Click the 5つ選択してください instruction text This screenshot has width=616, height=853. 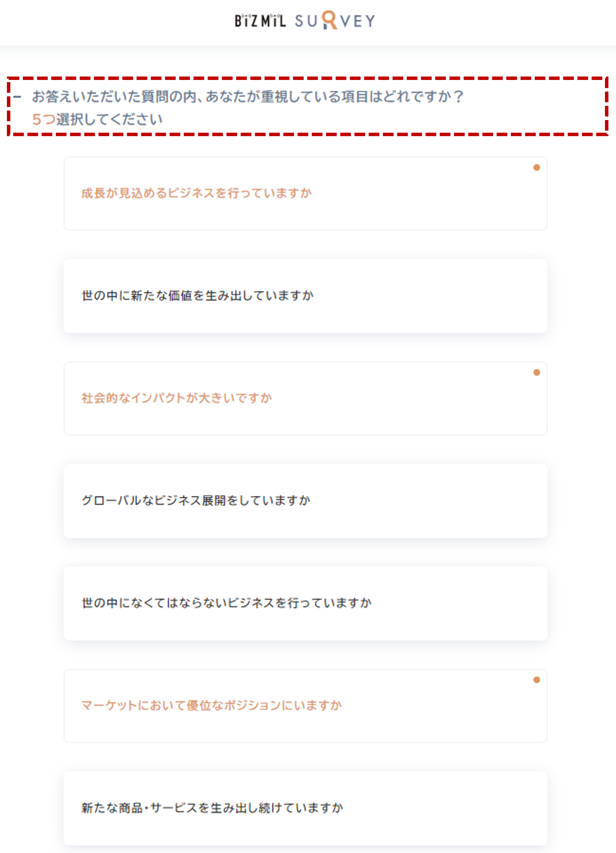pos(97,119)
